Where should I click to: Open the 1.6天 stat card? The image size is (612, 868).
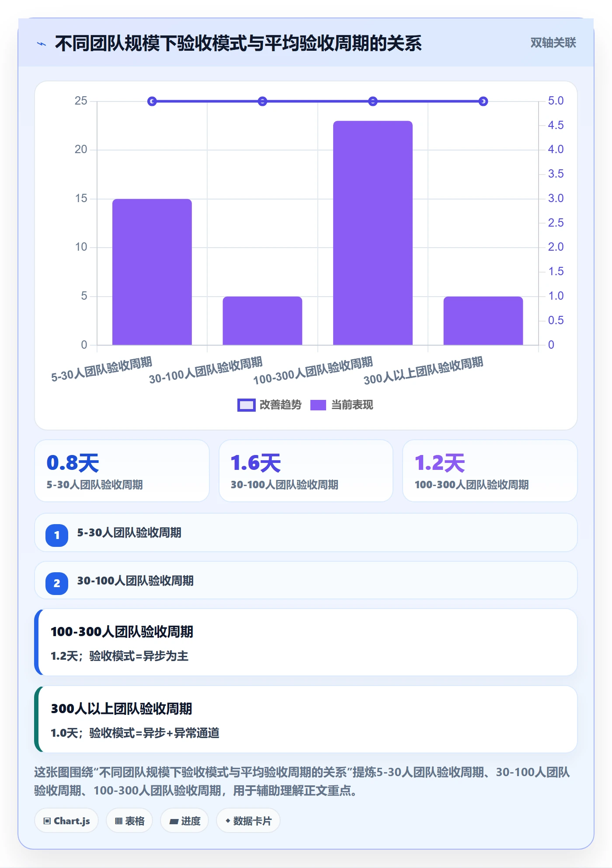(306, 471)
